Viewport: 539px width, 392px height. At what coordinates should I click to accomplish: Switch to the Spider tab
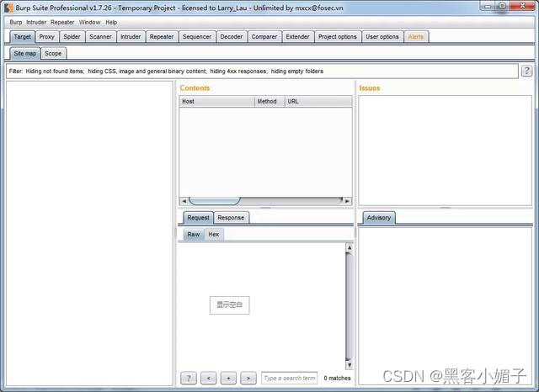(x=72, y=37)
